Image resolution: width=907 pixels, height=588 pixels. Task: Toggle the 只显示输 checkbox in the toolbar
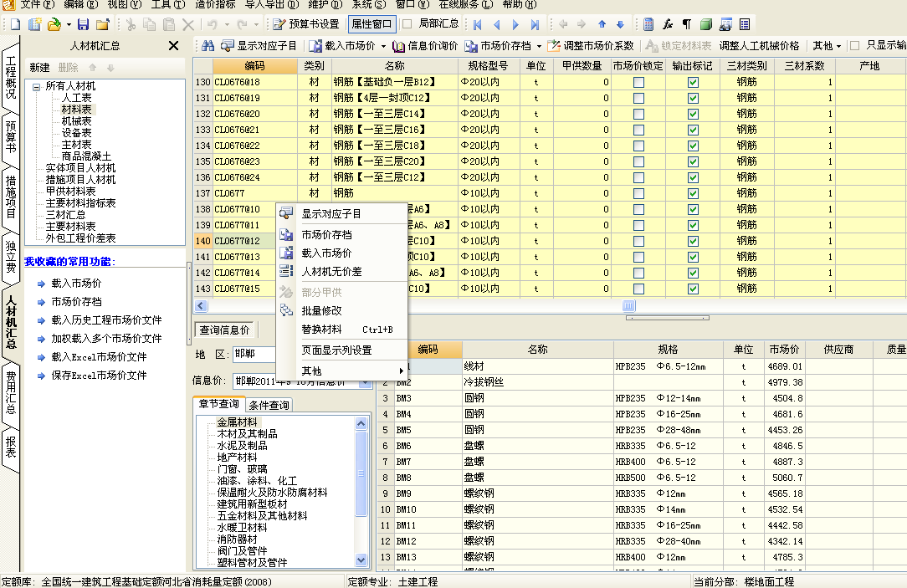[x=854, y=46]
